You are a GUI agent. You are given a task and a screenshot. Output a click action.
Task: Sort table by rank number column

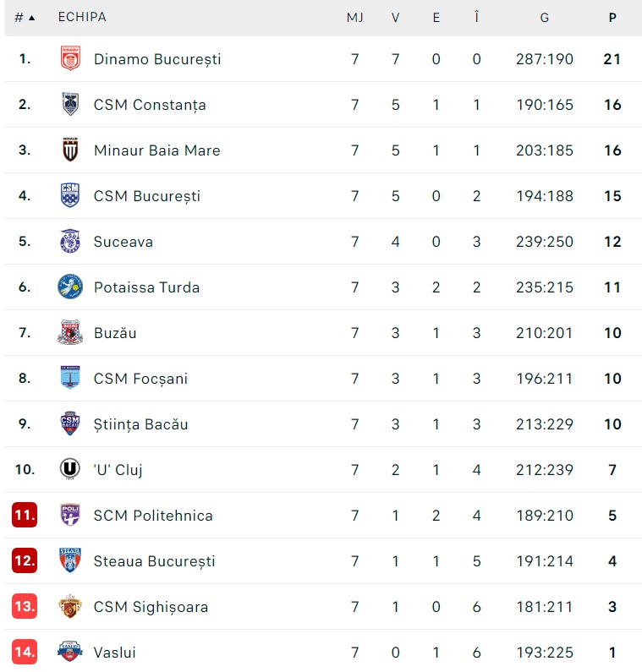25,18
